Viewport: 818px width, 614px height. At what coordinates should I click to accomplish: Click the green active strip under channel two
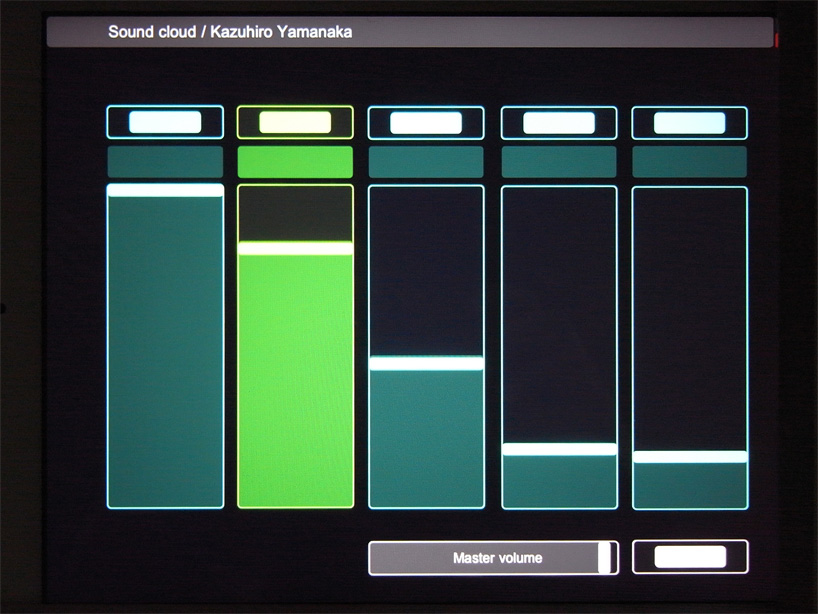click(x=295, y=161)
